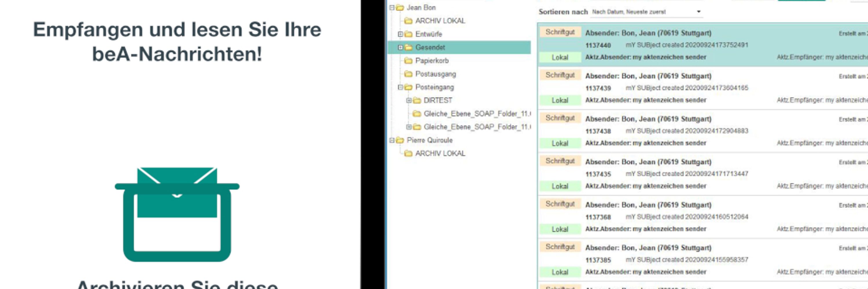Screen dimensions: 868x289
Task: Click heading 'Empfangen und lesen Sie Ihre beA-Nachrichten!'
Action: tap(177, 42)
